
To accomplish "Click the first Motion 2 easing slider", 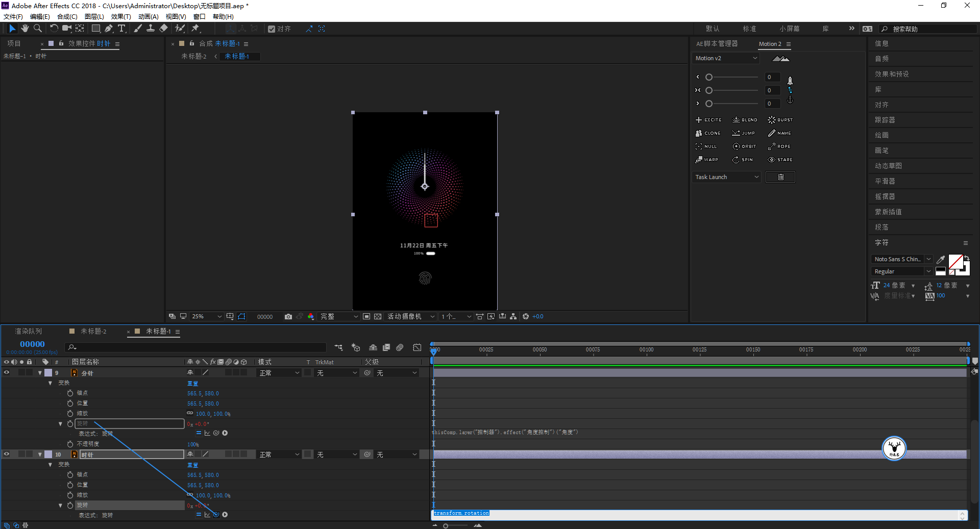I will (709, 77).
